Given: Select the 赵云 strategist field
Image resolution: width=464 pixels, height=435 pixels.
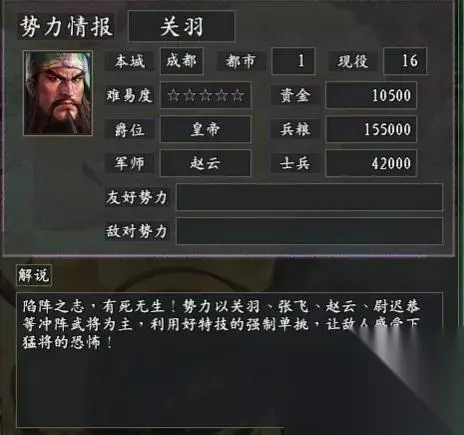Looking at the screenshot, I should [205, 163].
